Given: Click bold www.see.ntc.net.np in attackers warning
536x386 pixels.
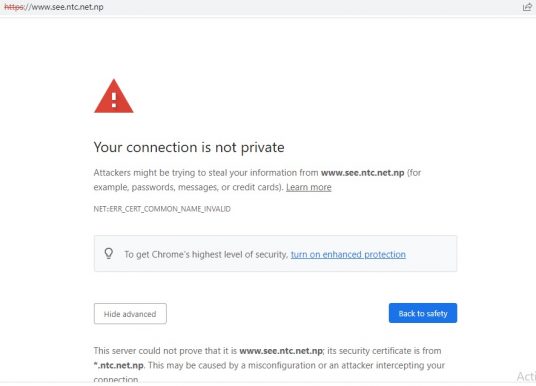Looking at the screenshot, I should (x=363, y=173).
